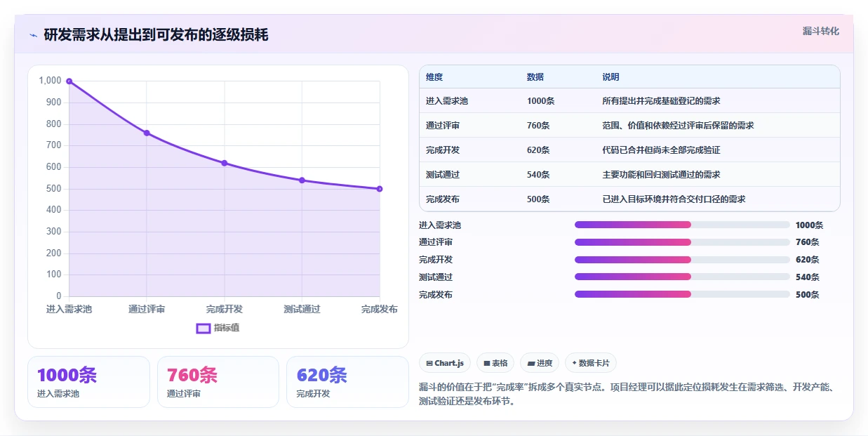Click the chart point above 通过评审
Image resolution: width=868 pixels, height=436 pixels.
147,133
